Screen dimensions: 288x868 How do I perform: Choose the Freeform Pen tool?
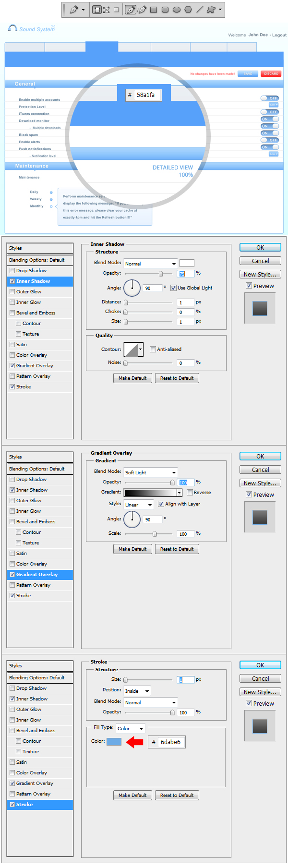point(142,10)
